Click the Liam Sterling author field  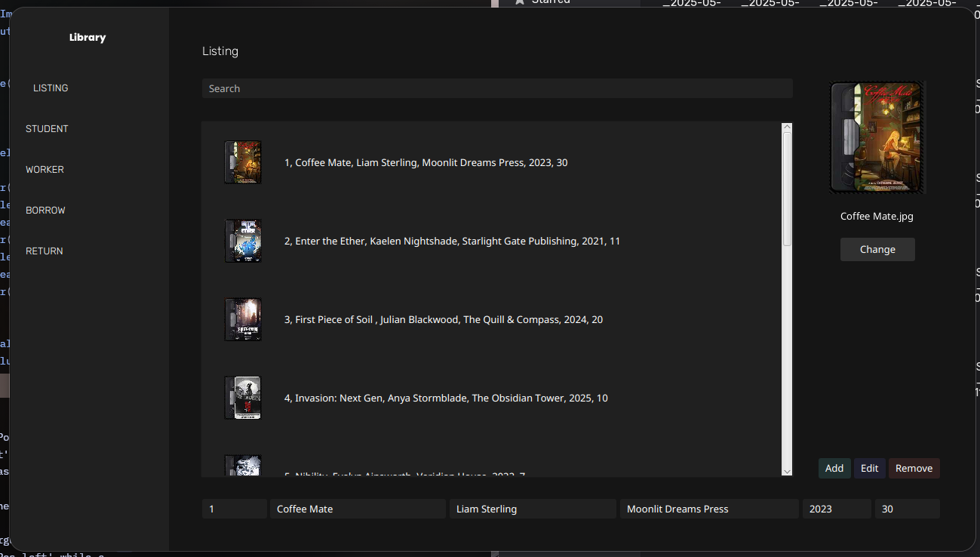pos(533,509)
